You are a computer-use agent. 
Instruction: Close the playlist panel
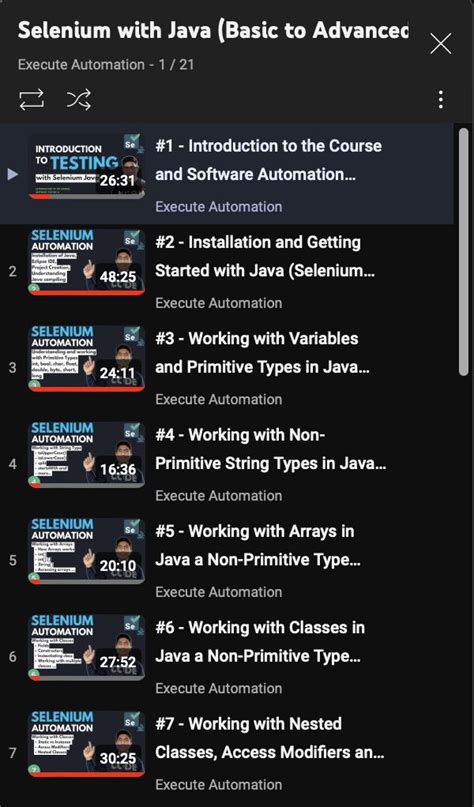(441, 44)
